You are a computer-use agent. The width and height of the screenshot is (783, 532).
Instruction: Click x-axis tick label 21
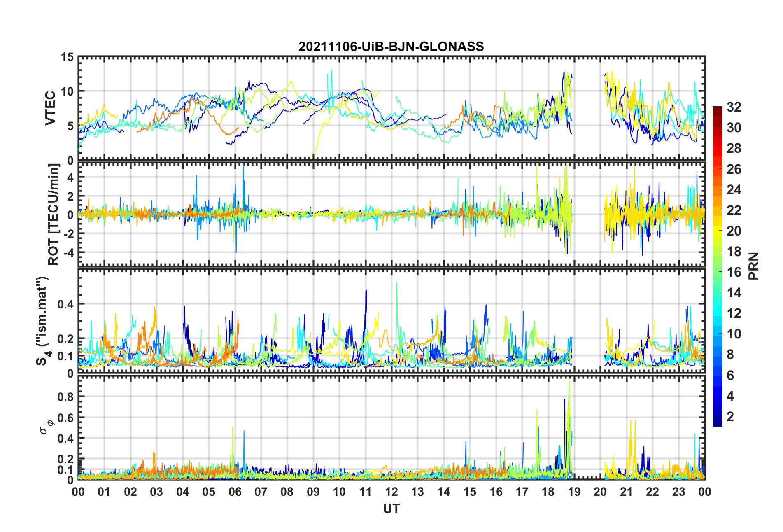coord(627,492)
